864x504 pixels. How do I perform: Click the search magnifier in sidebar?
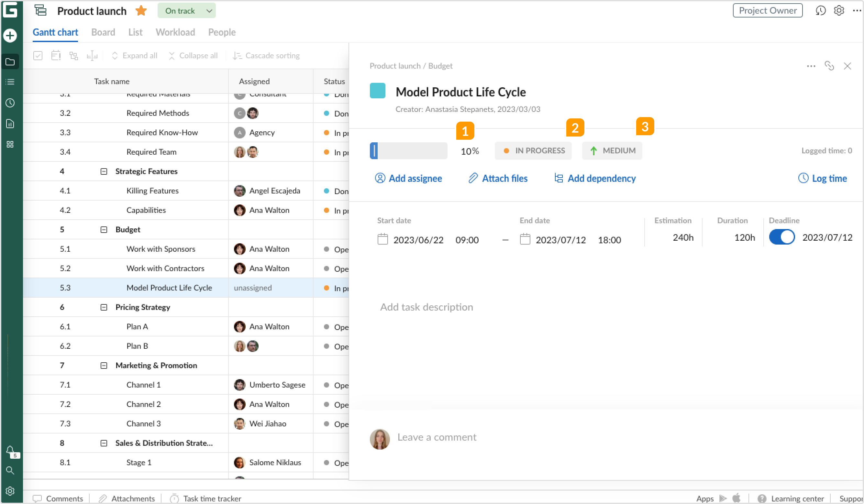[10, 470]
